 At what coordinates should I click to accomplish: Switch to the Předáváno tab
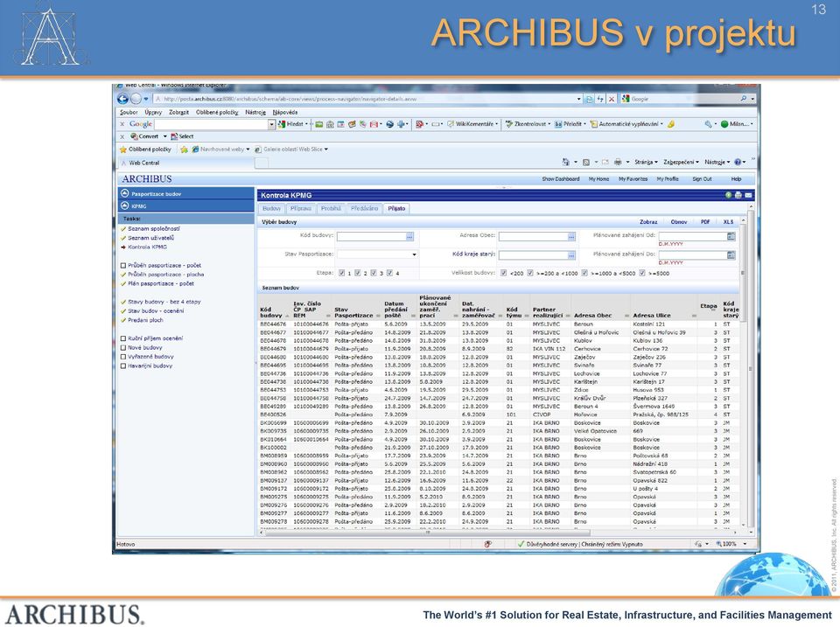[364, 208]
